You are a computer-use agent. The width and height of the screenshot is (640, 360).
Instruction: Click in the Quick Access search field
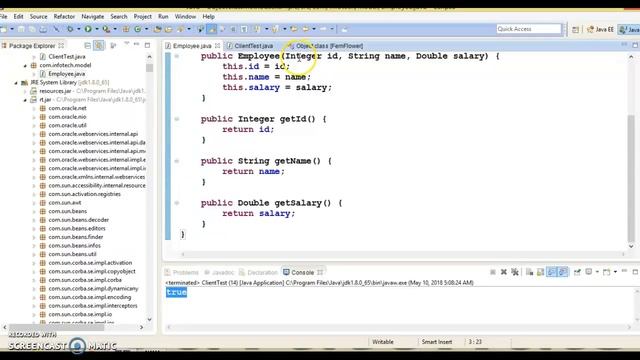coord(529,29)
